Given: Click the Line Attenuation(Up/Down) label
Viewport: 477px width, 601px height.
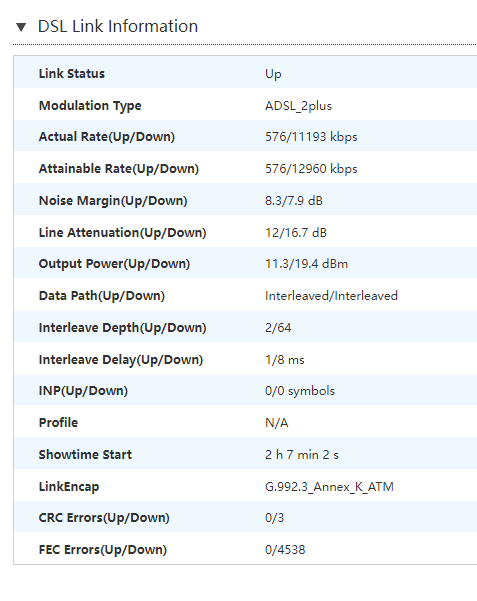Looking at the screenshot, I should (122, 232).
